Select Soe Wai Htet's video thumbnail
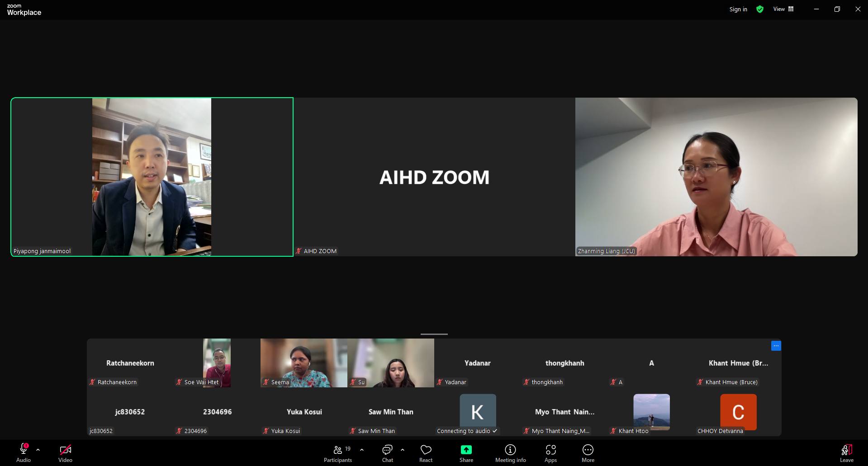868x466 pixels. coord(217,363)
